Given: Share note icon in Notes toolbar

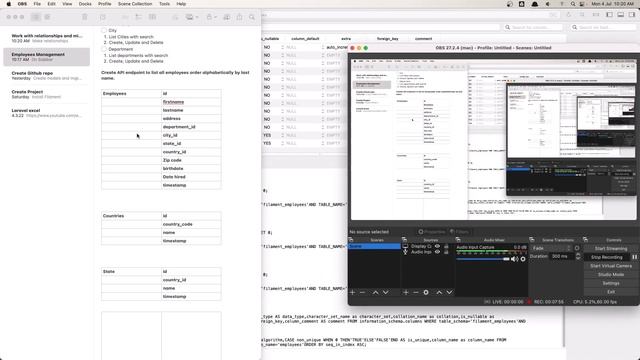Looking at the screenshot, I should (x=239, y=17).
